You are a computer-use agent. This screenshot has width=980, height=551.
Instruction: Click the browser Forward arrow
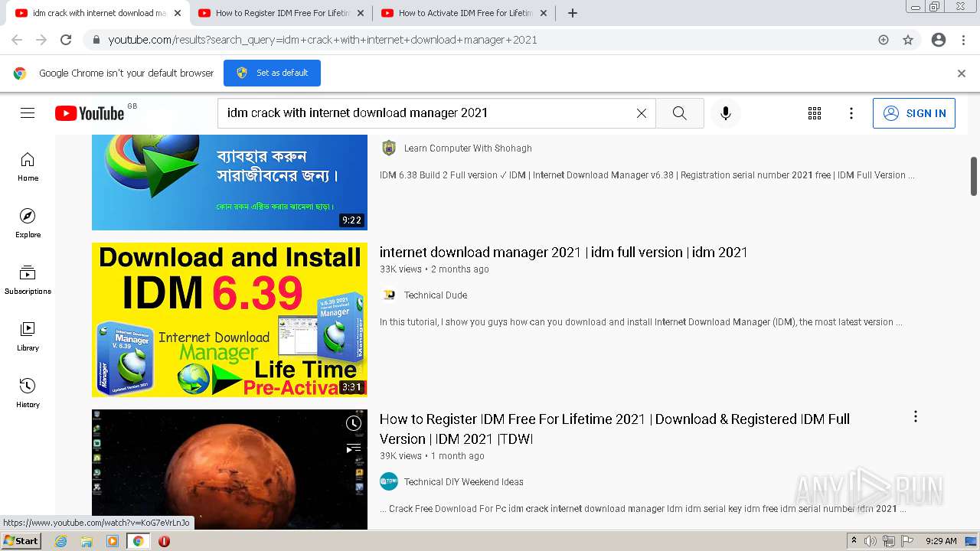(41, 40)
